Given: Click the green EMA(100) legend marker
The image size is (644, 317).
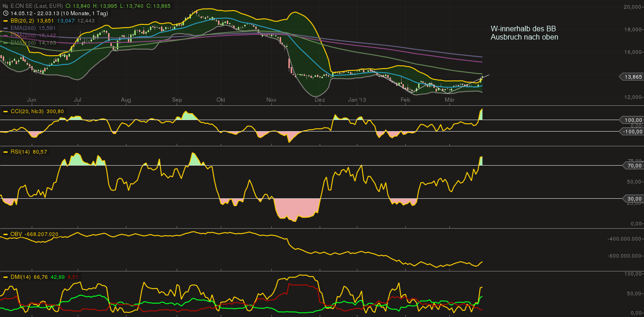Looking at the screenshot, I should coord(6,43).
